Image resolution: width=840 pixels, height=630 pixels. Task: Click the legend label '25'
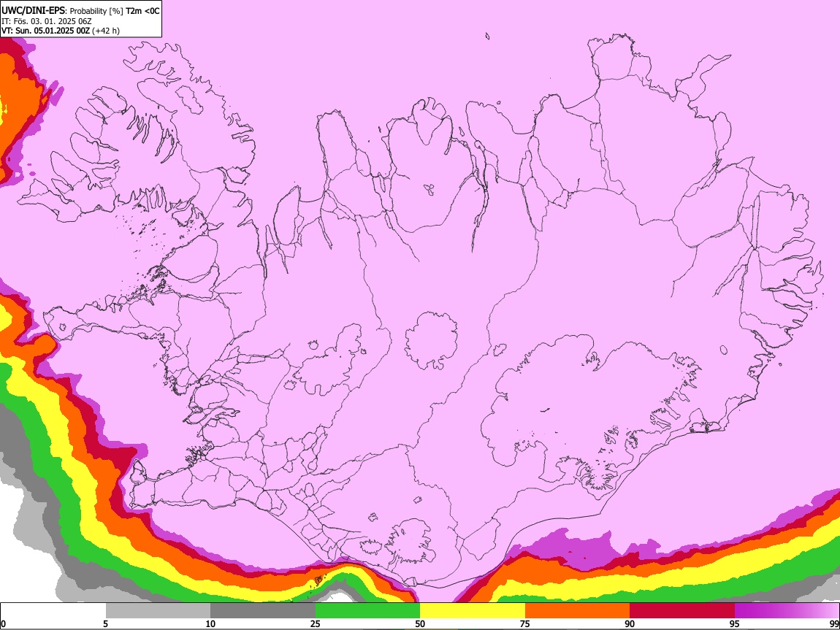pos(316,623)
